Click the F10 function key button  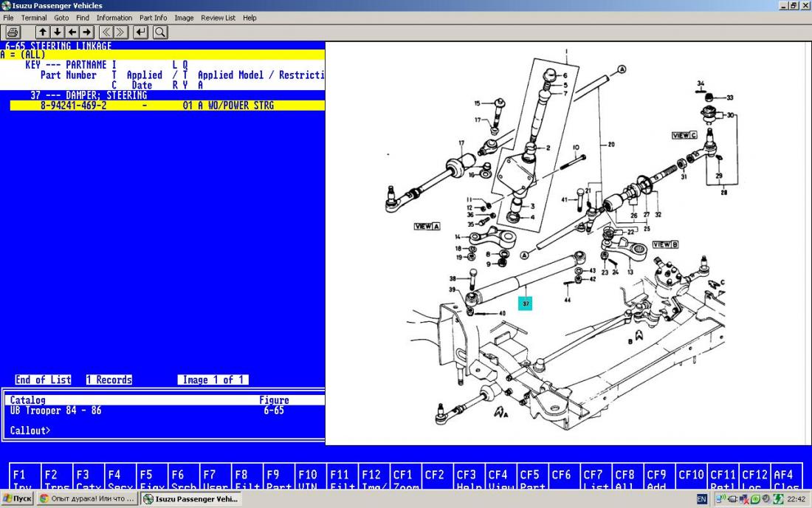click(310, 476)
